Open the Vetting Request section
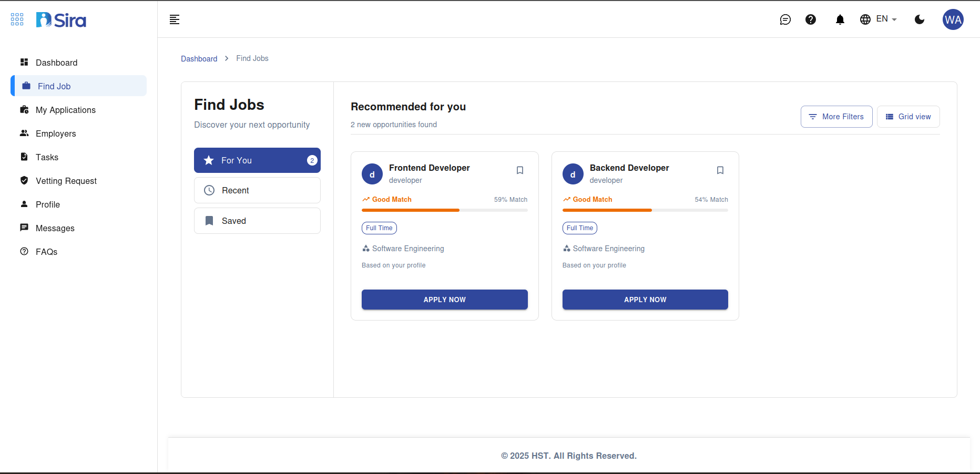 (66, 181)
